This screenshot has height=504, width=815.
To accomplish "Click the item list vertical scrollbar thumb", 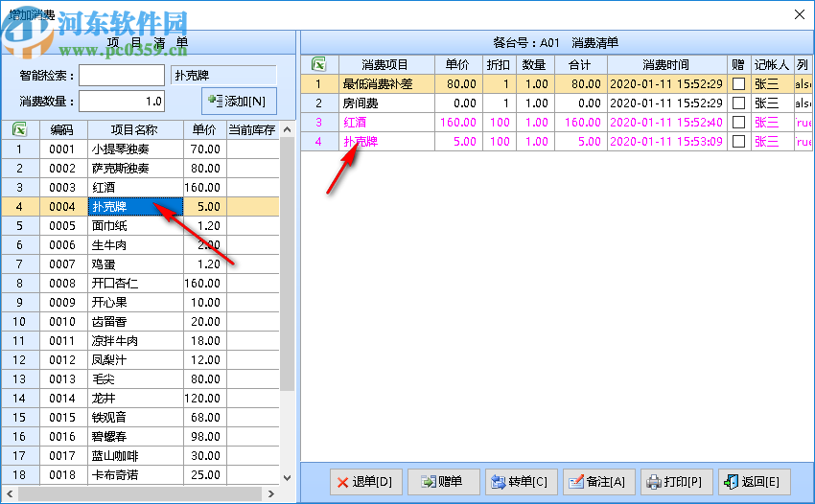I will [x=287, y=263].
